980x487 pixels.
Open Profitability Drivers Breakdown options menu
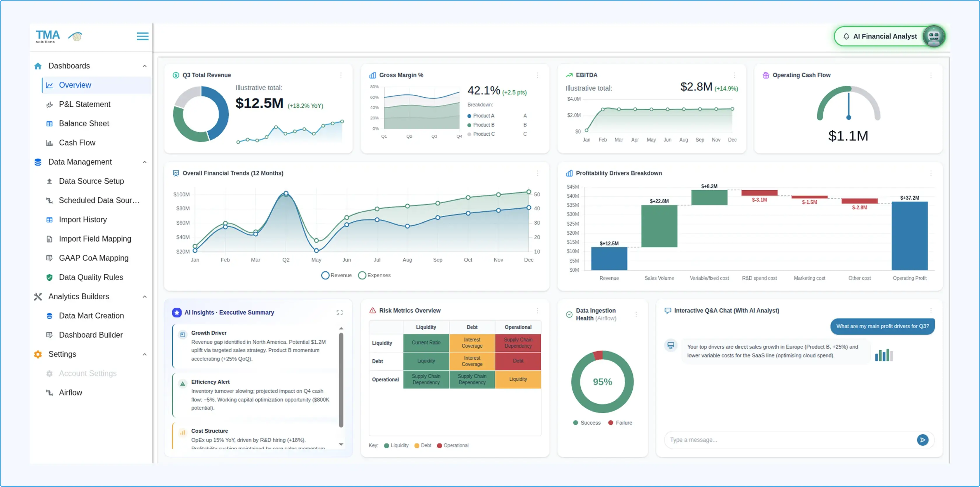pyautogui.click(x=931, y=173)
